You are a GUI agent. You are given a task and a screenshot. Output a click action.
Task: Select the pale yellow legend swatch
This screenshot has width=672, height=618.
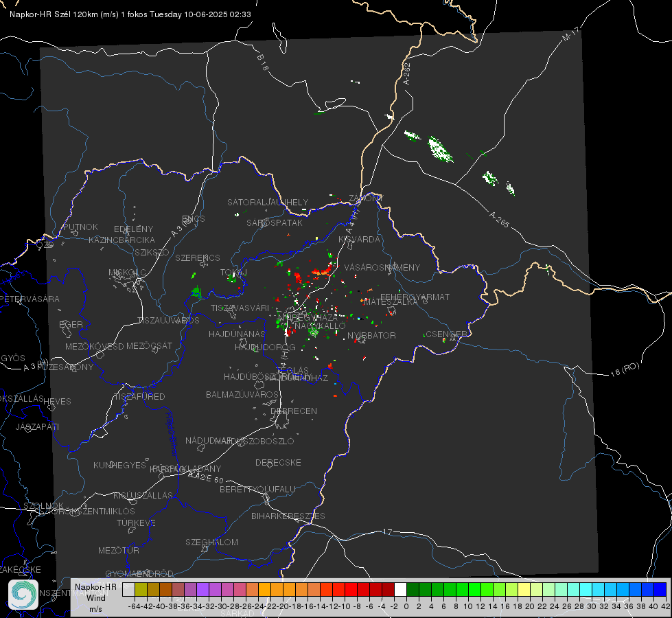click(524, 590)
